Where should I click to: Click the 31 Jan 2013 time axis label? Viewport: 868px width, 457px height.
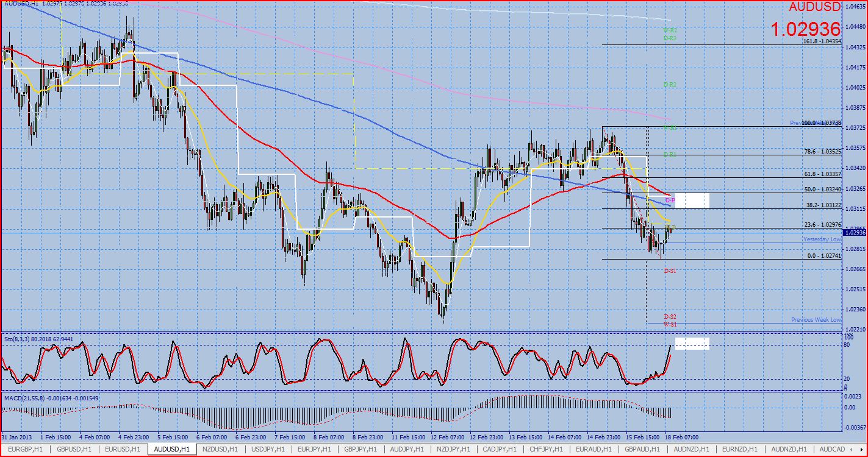point(17,438)
